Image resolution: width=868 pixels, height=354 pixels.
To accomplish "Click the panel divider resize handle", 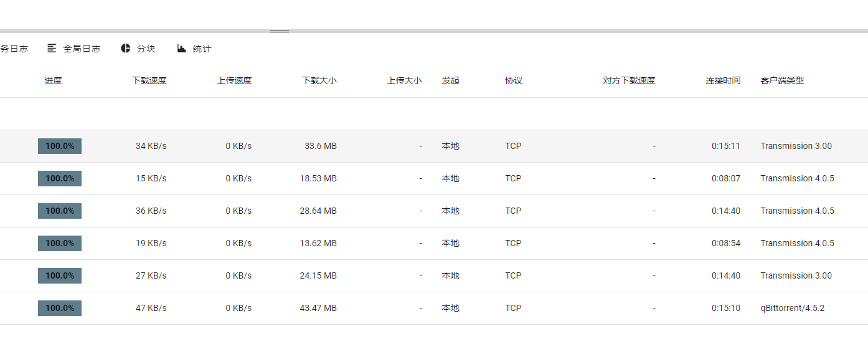I will click(279, 31).
